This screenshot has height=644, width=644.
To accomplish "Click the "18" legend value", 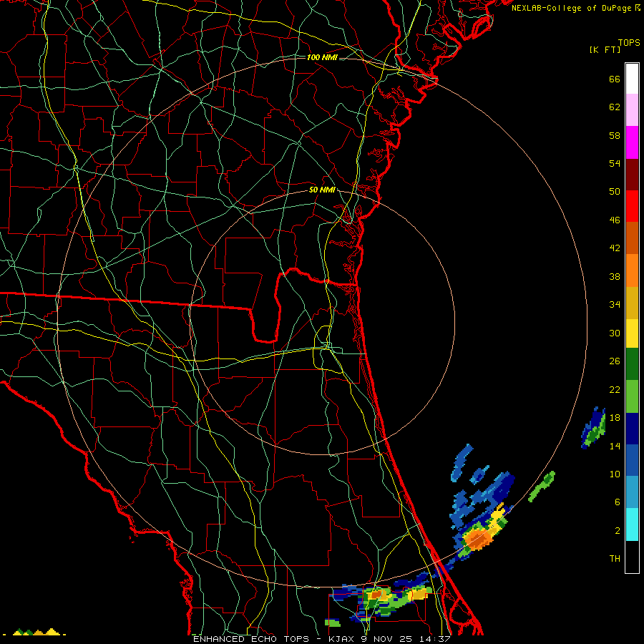I will pos(615,417).
